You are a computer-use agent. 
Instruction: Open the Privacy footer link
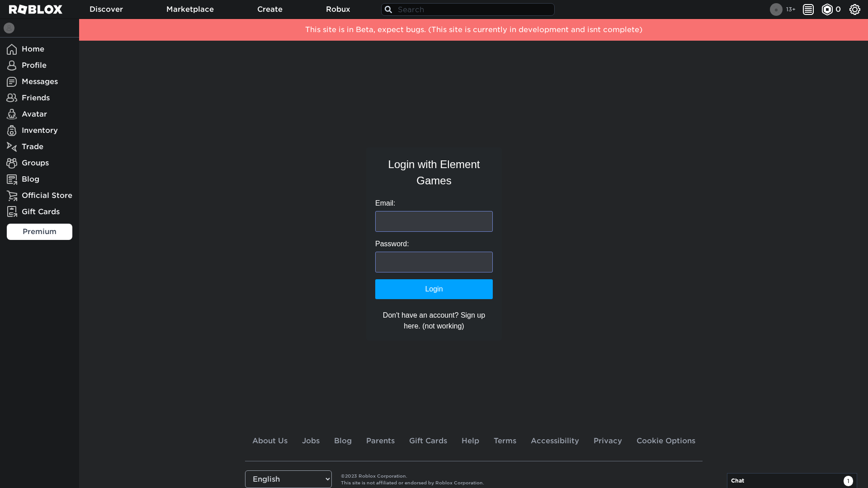tap(608, 441)
